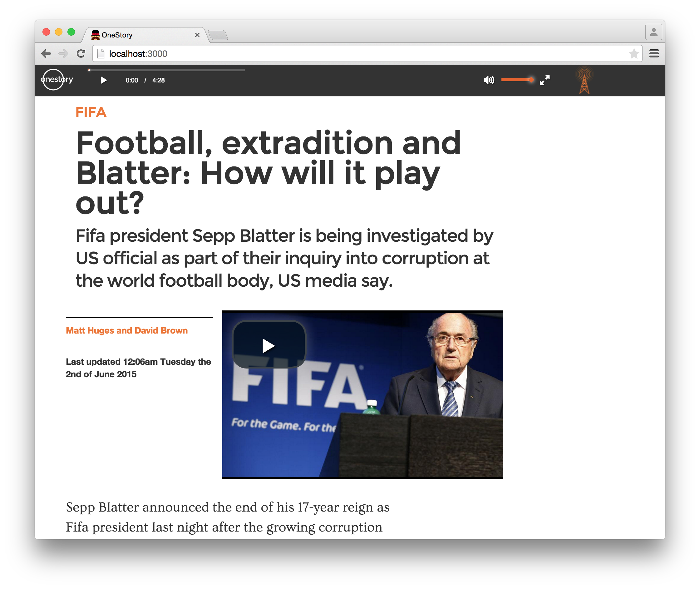Click the headline "Football, extradition and Blatter"
This screenshot has width=700, height=589.
coord(268,173)
